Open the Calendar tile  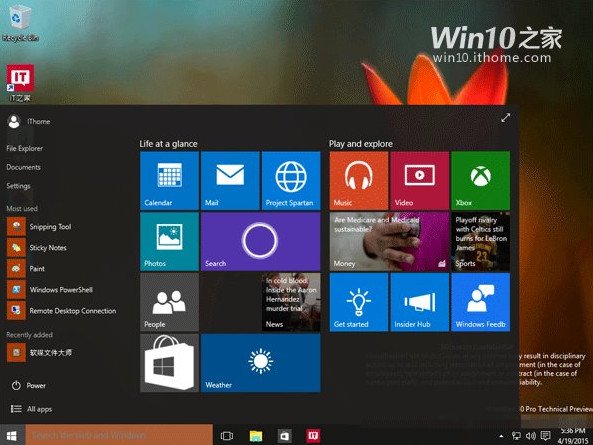click(x=169, y=181)
